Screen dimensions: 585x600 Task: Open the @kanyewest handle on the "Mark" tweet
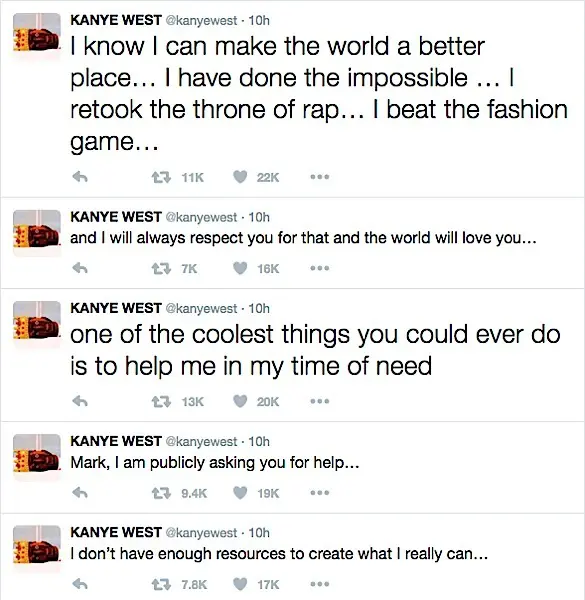[201, 442]
